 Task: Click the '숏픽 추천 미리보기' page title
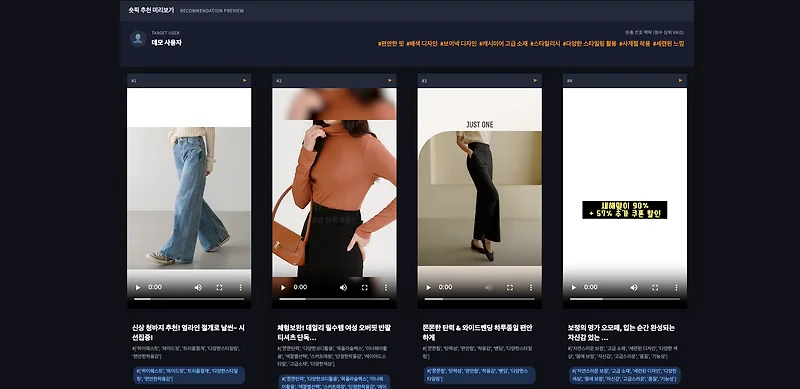click(151, 10)
